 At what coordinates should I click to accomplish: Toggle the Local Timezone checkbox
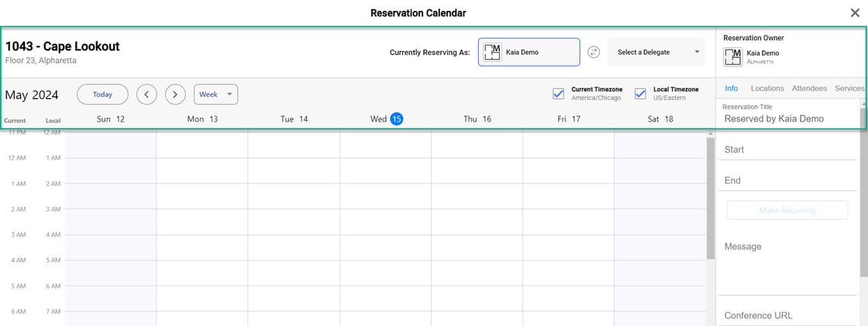click(x=640, y=94)
